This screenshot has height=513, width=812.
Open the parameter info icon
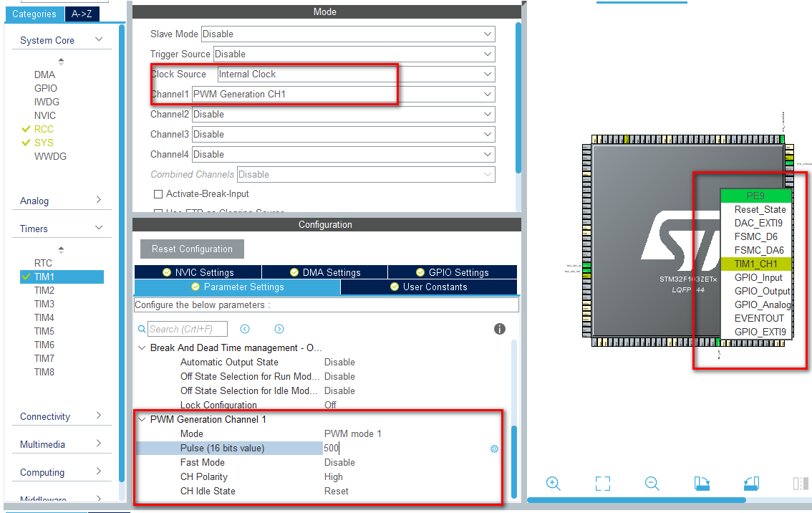[x=499, y=329]
